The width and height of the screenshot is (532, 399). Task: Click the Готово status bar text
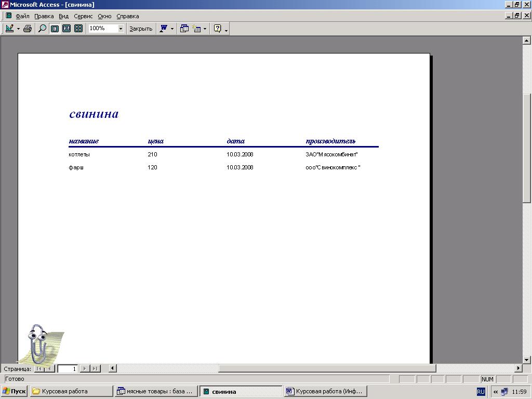[x=15, y=379]
